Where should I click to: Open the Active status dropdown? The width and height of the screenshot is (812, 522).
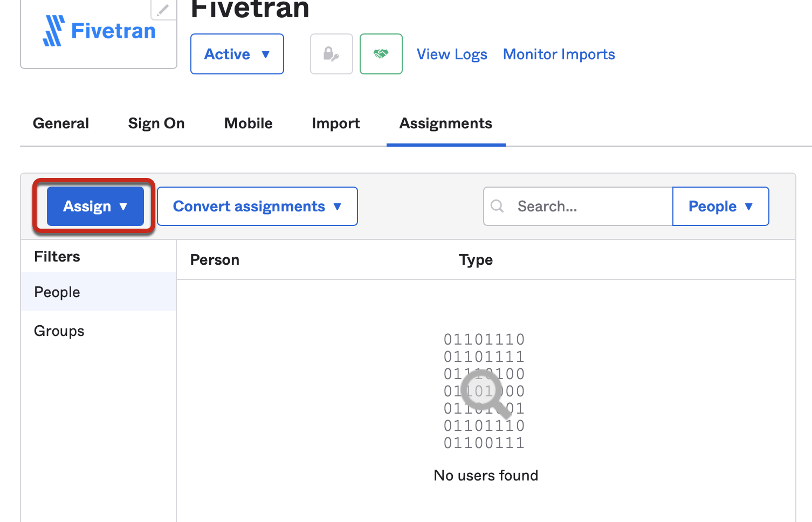click(237, 54)
